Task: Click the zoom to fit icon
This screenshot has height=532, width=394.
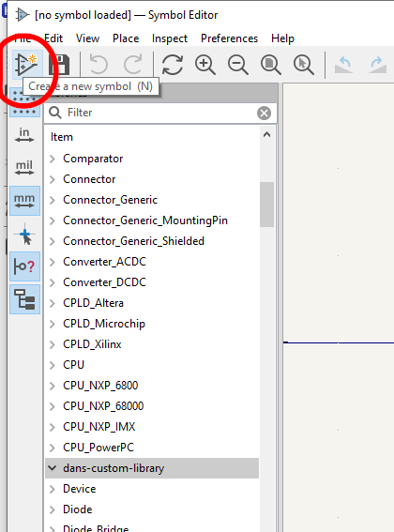Action: 271,64
